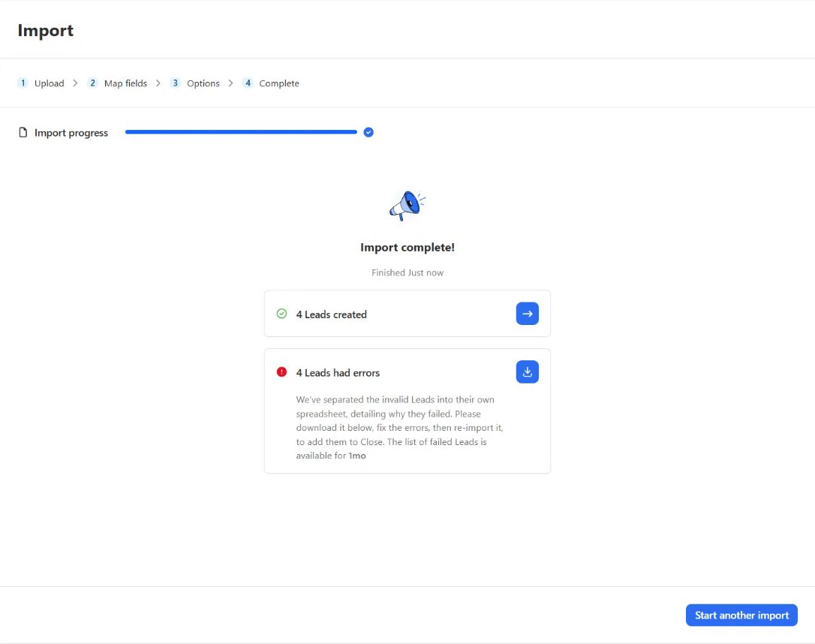Click the import progress bar
Screen dimensions: 815x644
coord(241,132)
